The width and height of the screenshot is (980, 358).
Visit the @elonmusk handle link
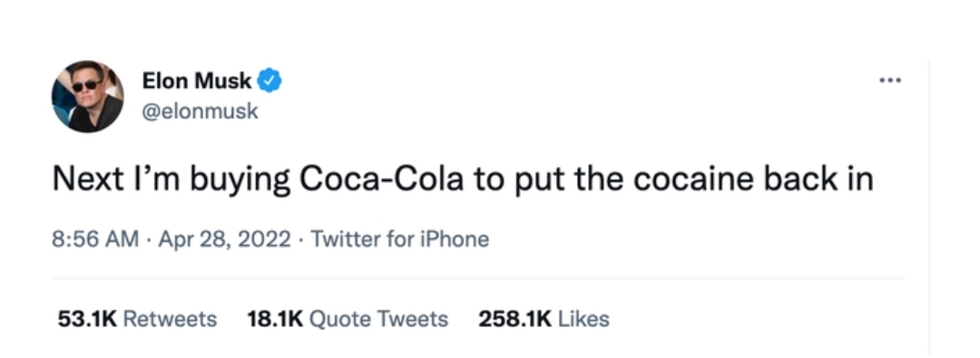(200, 112)
